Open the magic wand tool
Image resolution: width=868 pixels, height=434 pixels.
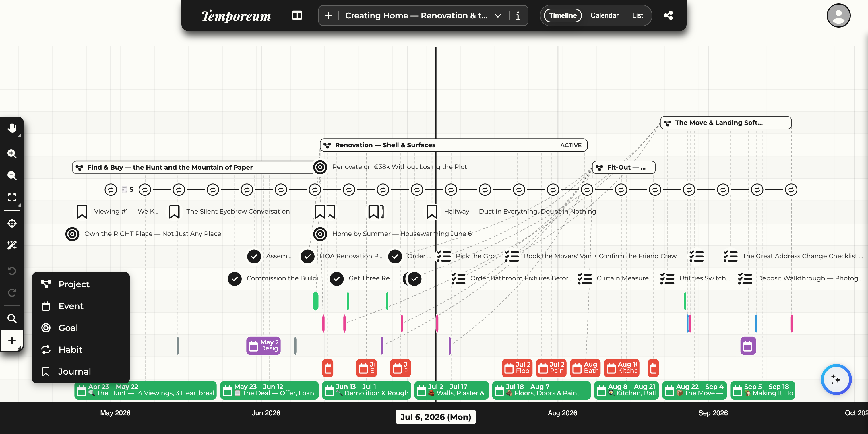[x=12, y=245]
